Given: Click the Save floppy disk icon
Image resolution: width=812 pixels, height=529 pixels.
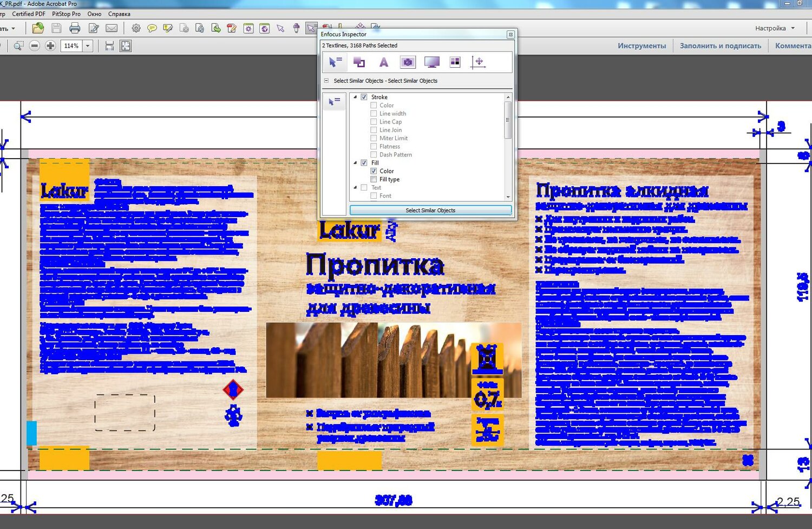Looking at the screenshot, I should click(56, 28).
